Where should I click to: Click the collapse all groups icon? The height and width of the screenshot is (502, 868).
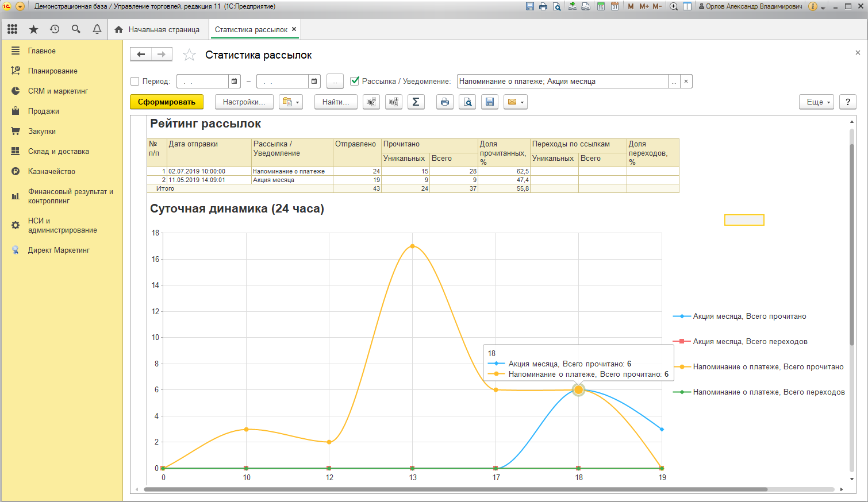pyautogui.click(x=371, y=102)
